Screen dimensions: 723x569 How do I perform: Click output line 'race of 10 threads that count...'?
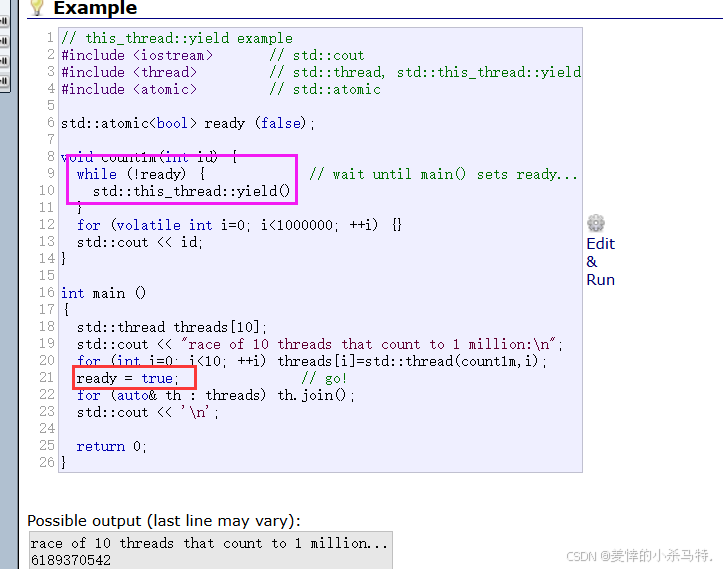[209, 543]
